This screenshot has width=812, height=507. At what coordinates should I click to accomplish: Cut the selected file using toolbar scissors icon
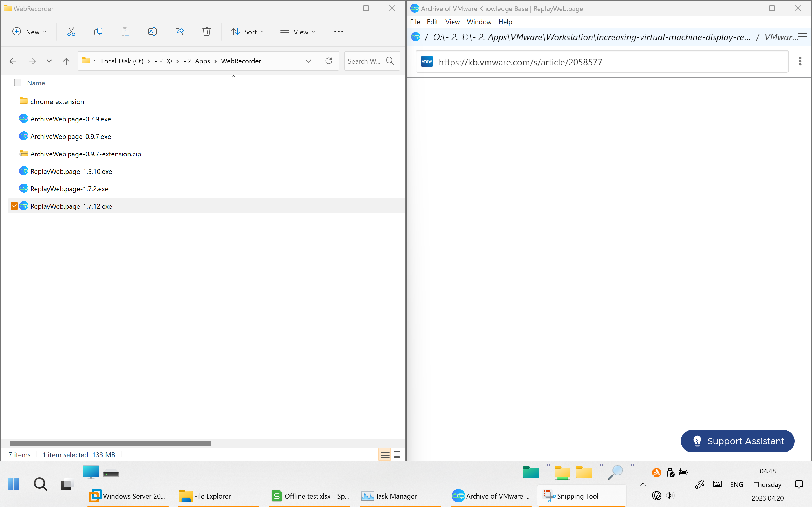71,32
